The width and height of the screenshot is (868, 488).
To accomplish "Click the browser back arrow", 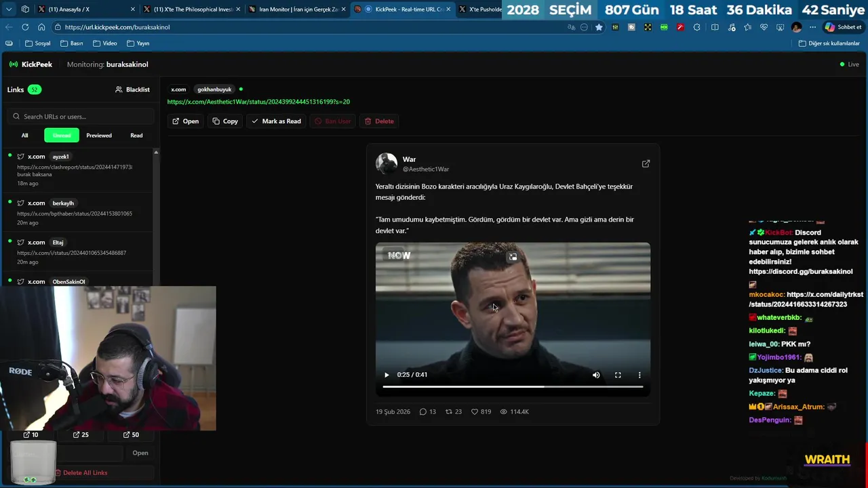I will (x=9, y=27).
